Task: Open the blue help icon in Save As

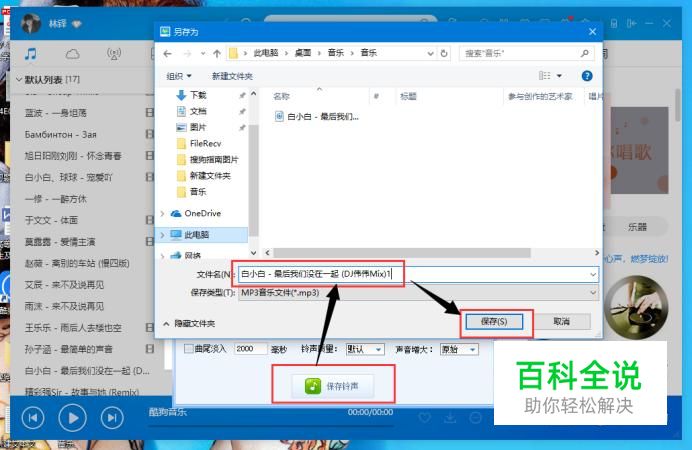Action: point(587,76)
